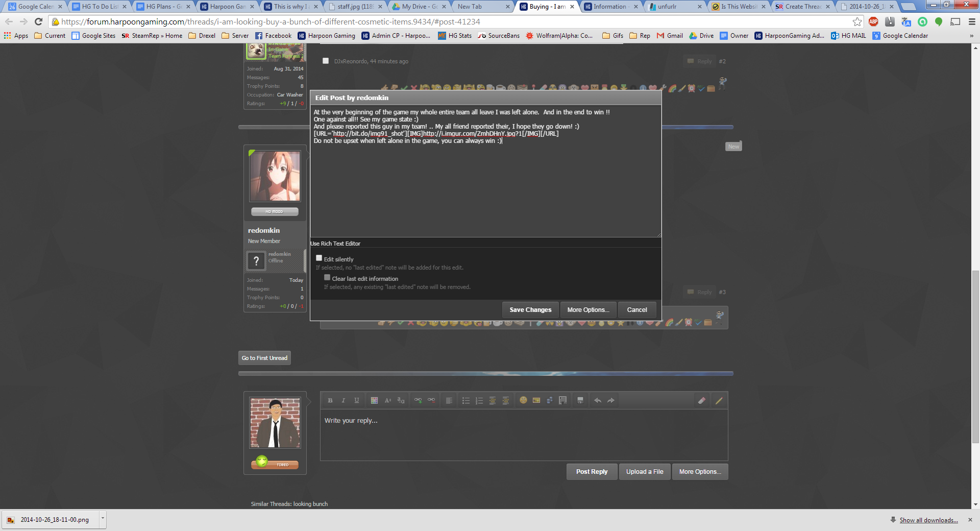Open the Google Translate extension
The height and width of the screenshot is (531, 980).
pos(906,22)
